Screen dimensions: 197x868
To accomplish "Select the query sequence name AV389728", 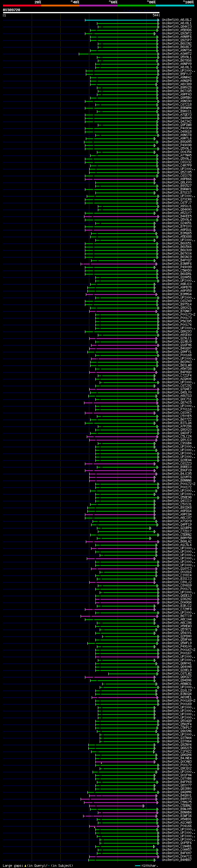I will coord(11,10).
